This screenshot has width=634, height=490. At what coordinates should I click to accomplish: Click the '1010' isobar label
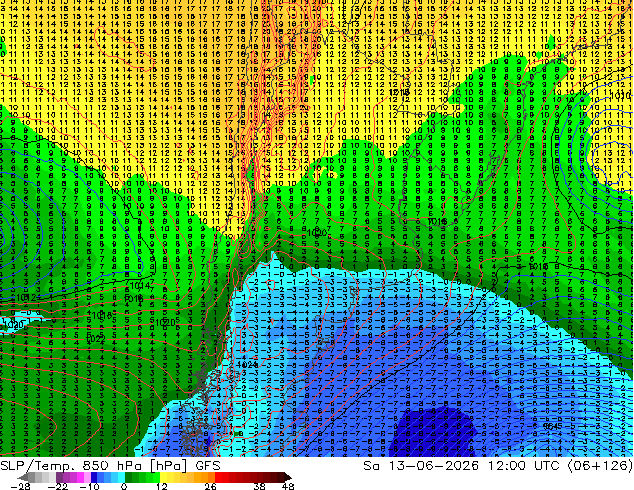point(621,96)
